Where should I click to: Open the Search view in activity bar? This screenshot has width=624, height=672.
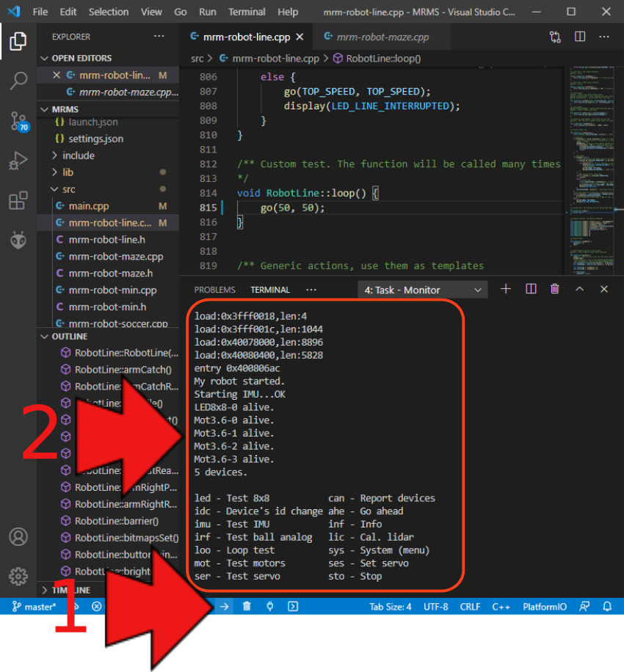click(x=18, y=81)
